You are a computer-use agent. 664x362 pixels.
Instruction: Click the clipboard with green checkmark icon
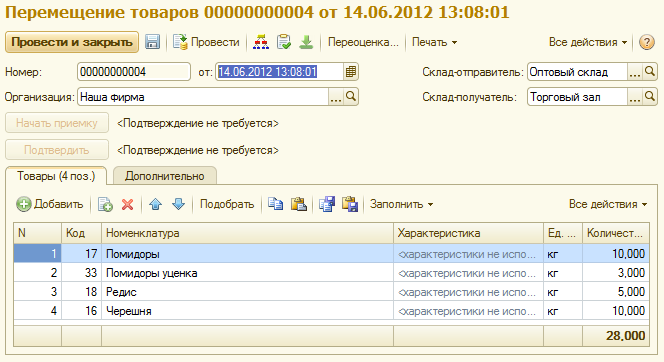click(x=284, y=42)
